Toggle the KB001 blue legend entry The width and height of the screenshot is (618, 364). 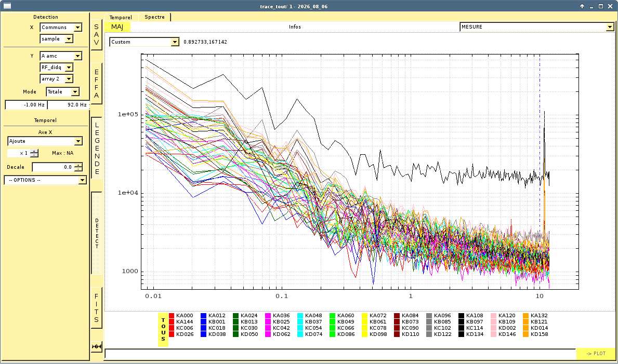coord(213,322)
